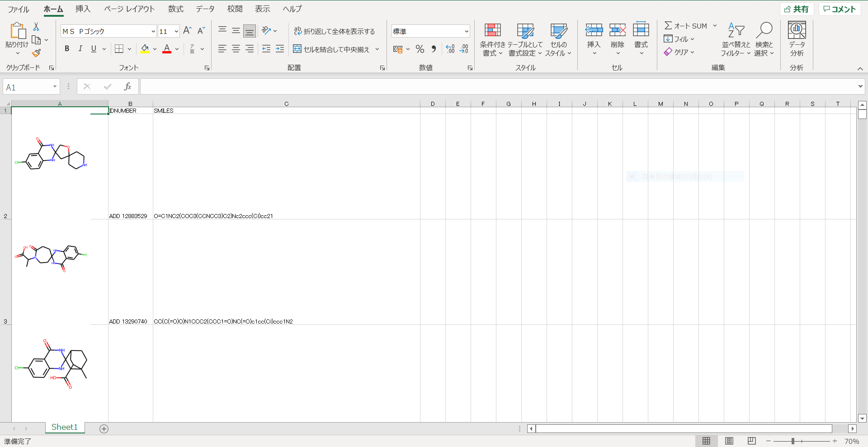This screenshot has height=447, width=868.
Task: Click the zoom slider handle
Action: [793, 441]
